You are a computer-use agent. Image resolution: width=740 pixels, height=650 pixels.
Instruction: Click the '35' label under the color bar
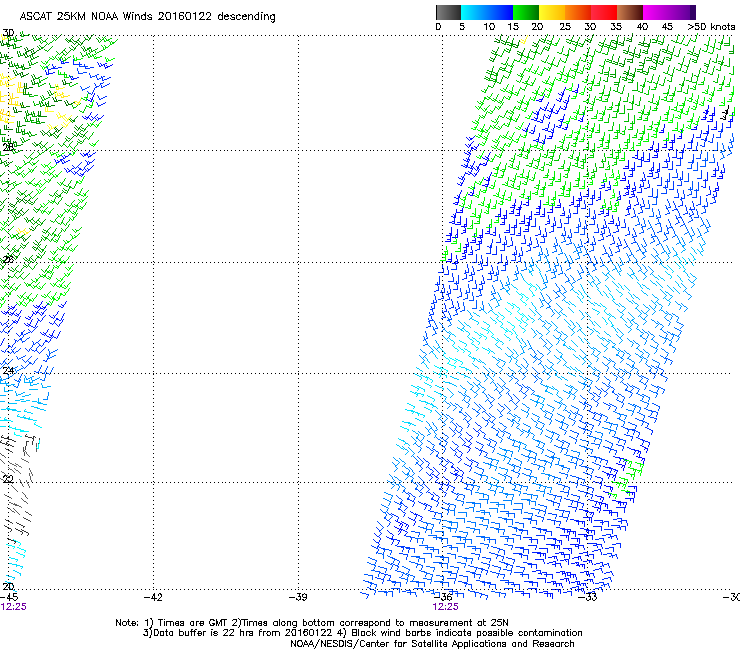616,27
